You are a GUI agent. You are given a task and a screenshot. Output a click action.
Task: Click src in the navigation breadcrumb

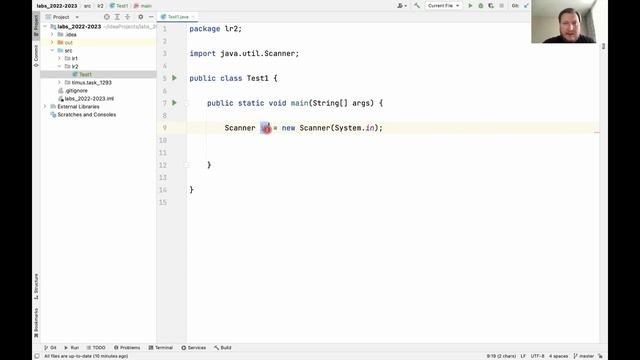click(x=87, y=6)
